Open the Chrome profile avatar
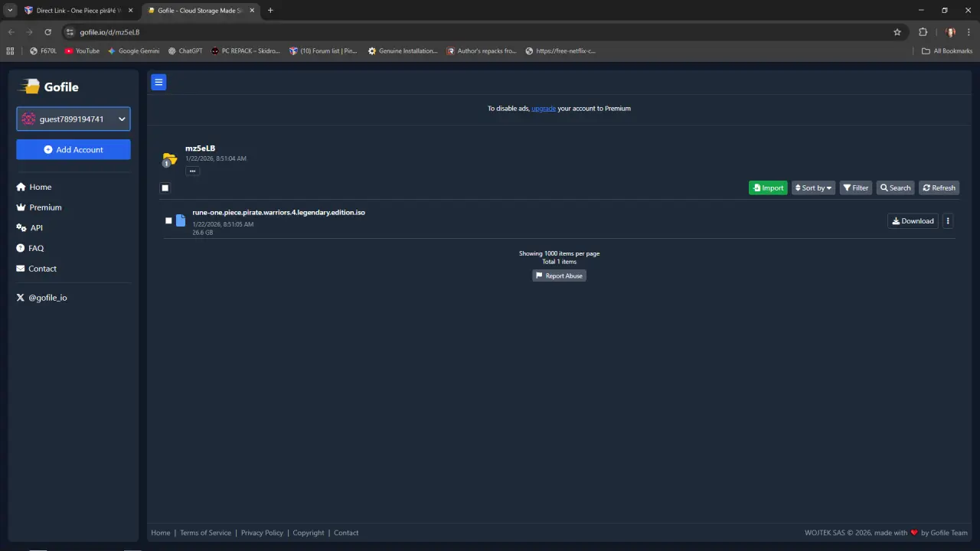The height and width of the screenshot is (551, 980). tap(950, 32)
